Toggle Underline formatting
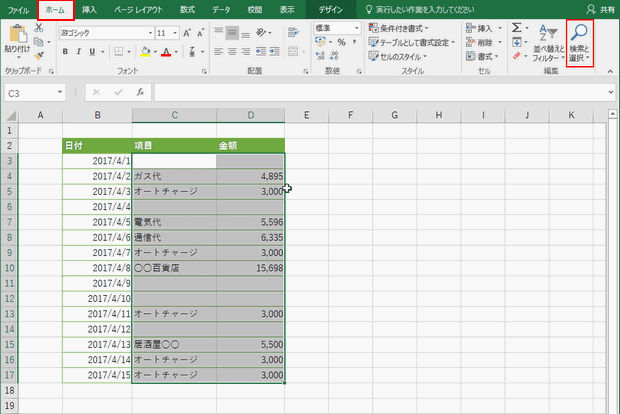This screenshot has height=414, width=620. 92,51
